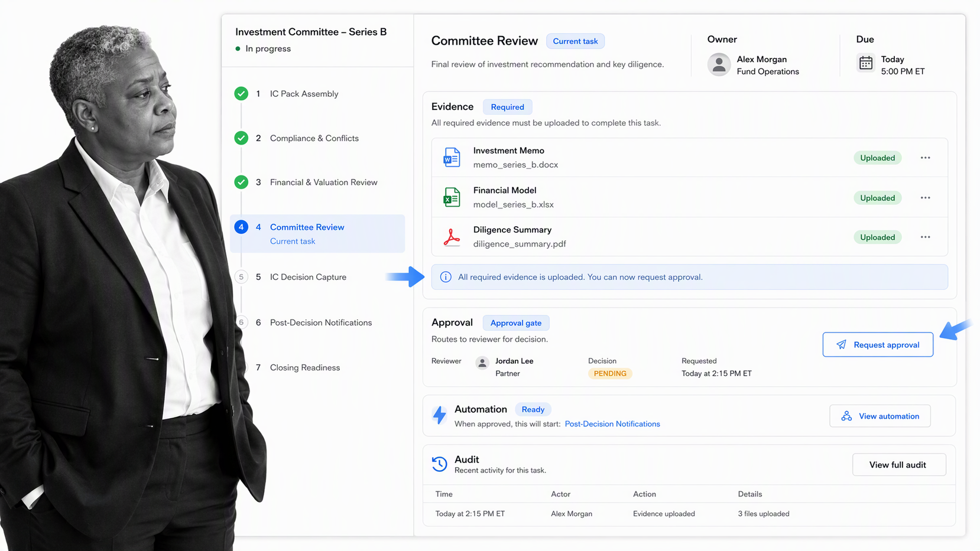Click Alex Morgan's owner avatar
Screen dimensions: 980x551
(x=719, y=64)
